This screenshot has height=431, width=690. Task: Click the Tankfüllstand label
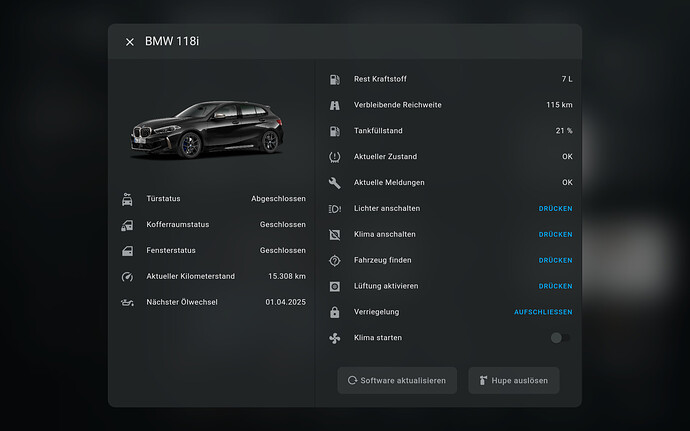click(x=378, y=131)
